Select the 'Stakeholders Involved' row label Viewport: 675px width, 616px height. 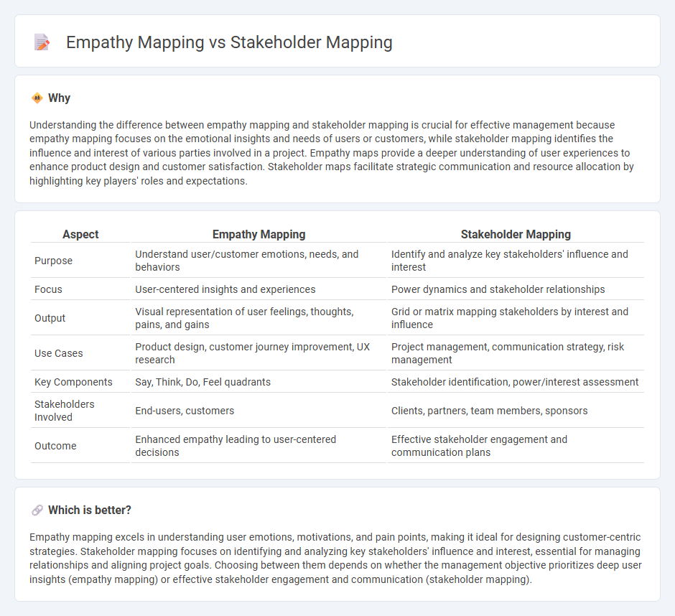tap(65, 411)
